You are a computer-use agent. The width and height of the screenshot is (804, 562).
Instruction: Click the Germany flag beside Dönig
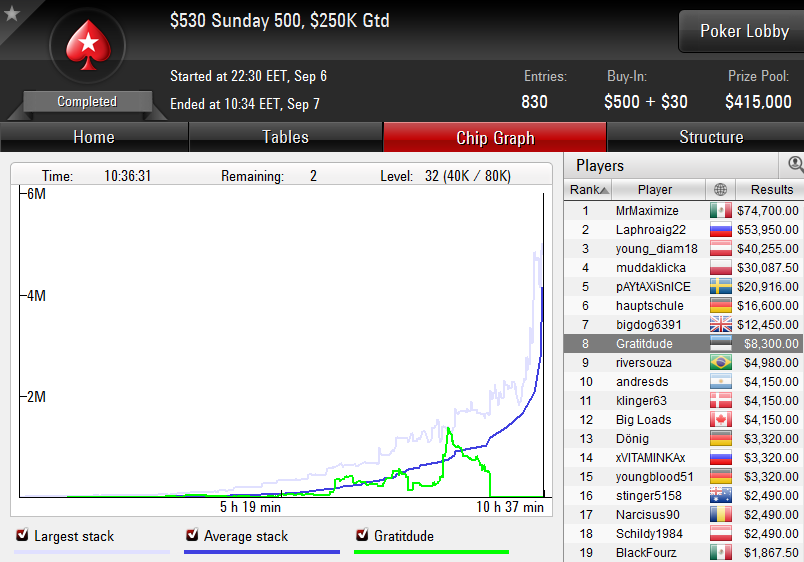[720, 438]
